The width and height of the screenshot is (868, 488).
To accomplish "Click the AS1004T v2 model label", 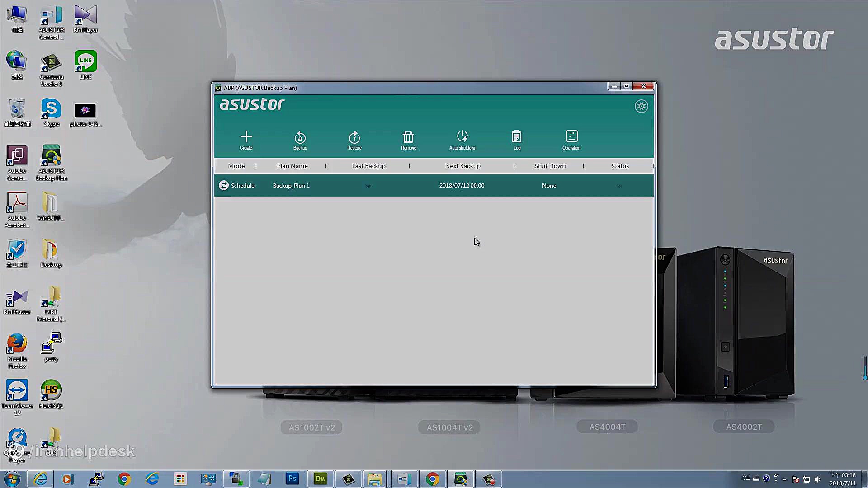I will click(x=449, y=427).
